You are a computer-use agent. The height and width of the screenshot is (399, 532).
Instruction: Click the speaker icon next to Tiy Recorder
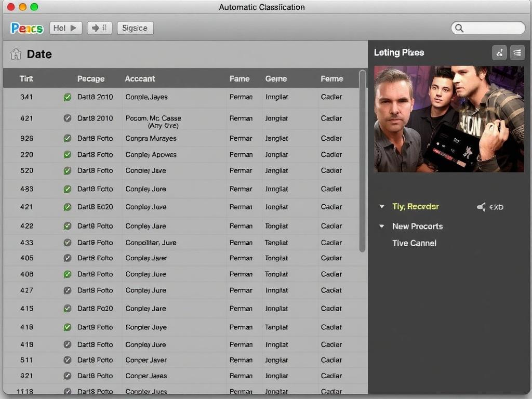click(482, 207)
